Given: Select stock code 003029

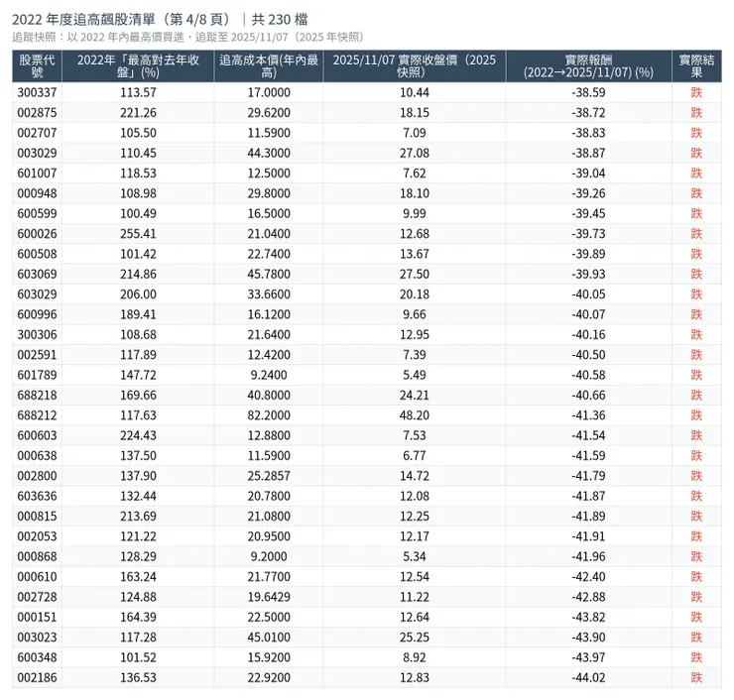Looking at the screenshot, I should pyautogui.click(x=37, y=153).
